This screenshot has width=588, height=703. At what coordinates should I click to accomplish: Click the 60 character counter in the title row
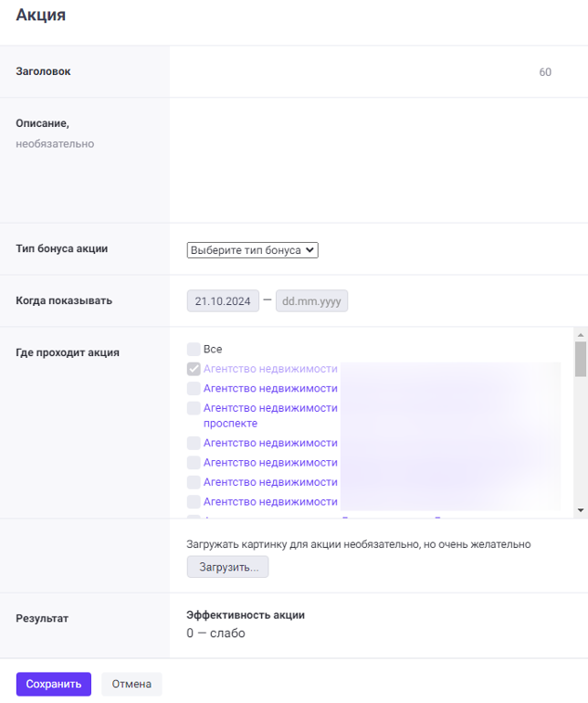pos(545,72)
